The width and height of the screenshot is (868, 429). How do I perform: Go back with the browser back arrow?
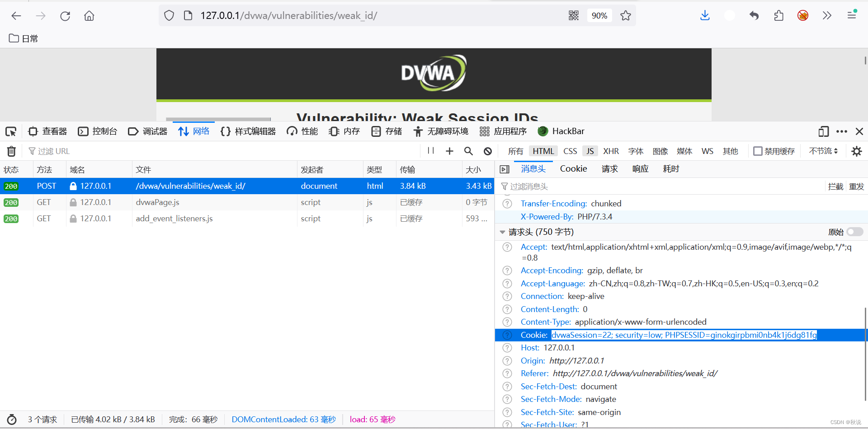click(16, 16)
